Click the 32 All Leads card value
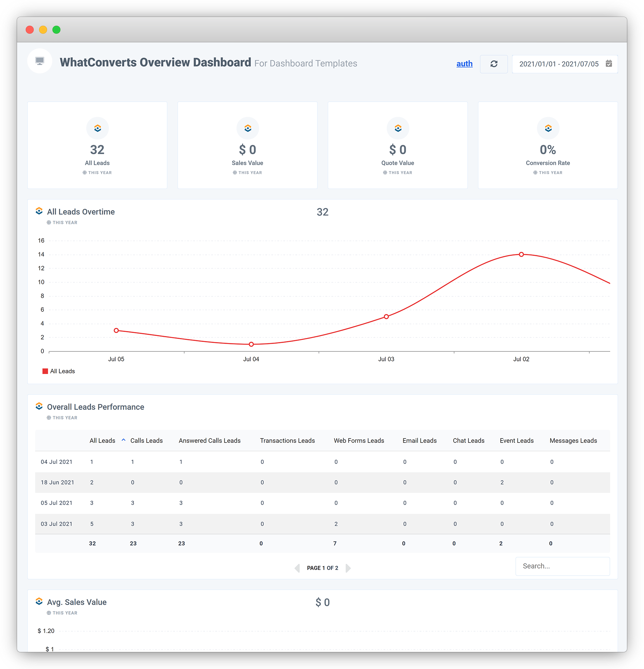The height and width of the screenshot is (669, 644). coord(97,149)
